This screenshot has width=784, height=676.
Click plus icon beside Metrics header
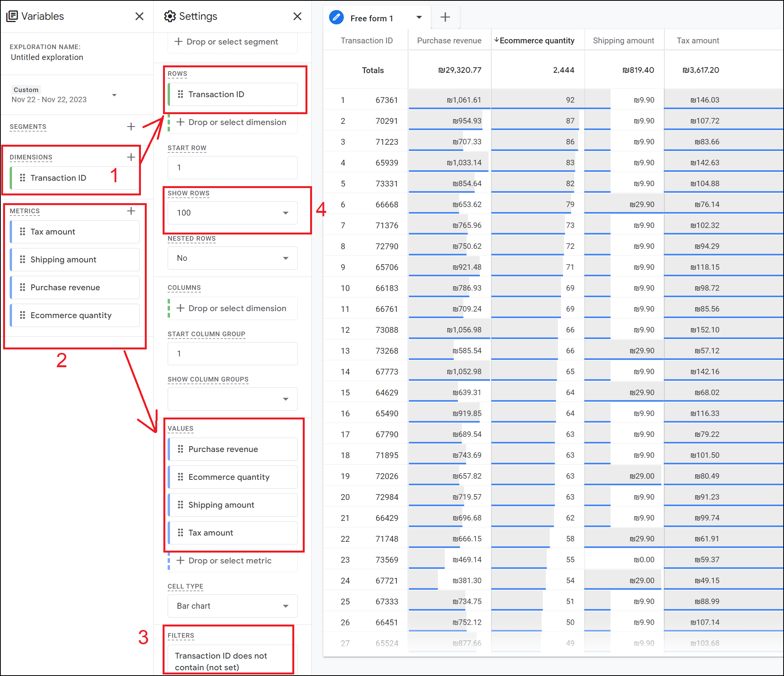131,211
